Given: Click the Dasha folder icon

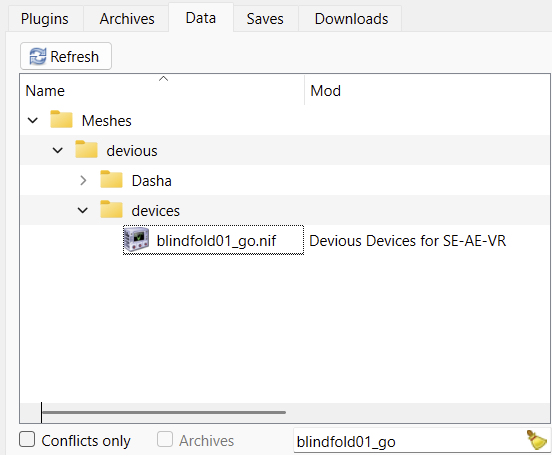Looking at the screenshot, I should point(111,180).
